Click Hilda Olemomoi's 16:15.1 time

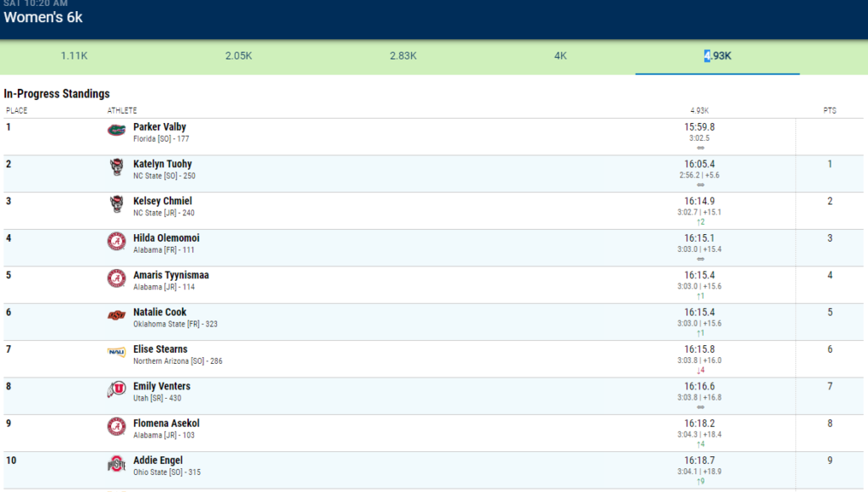[699, 239]
